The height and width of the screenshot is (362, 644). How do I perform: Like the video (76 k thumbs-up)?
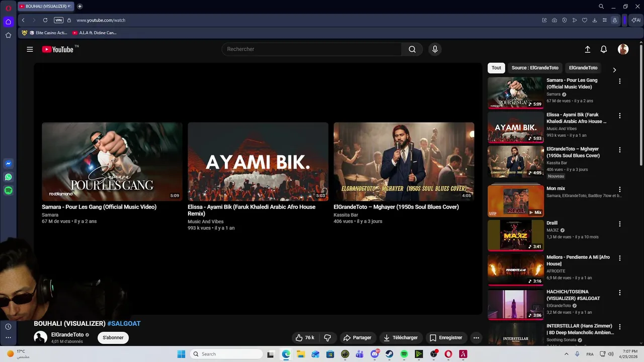coord(305,338)
